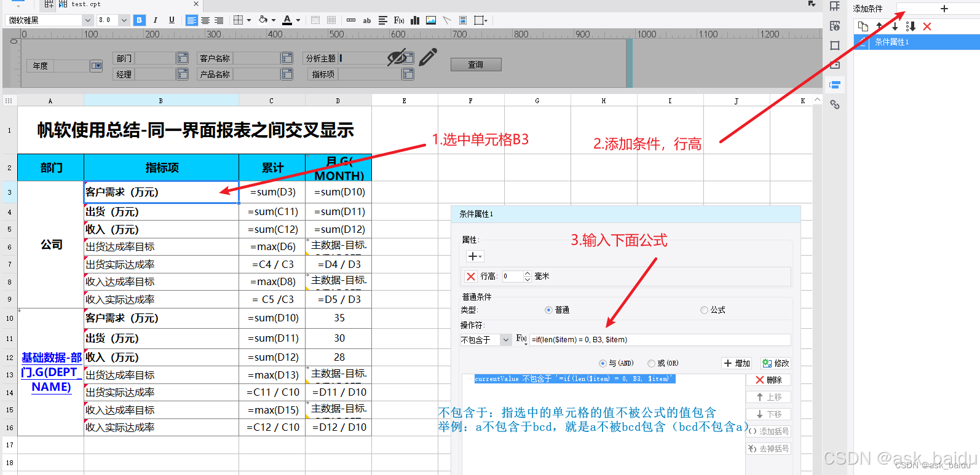
Task: Click the font color A icon
Action: [287, 20]
